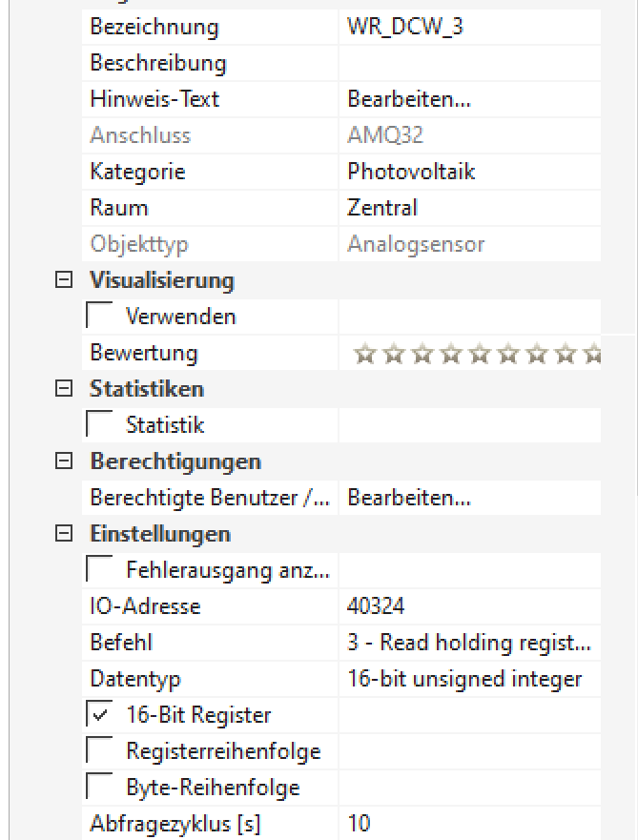Image resolution: width=638 pixels, height=840 pixels.
Task: Edit the IO-Adresse value 40324
Action: pyautogui.click(x=469, y=606)
